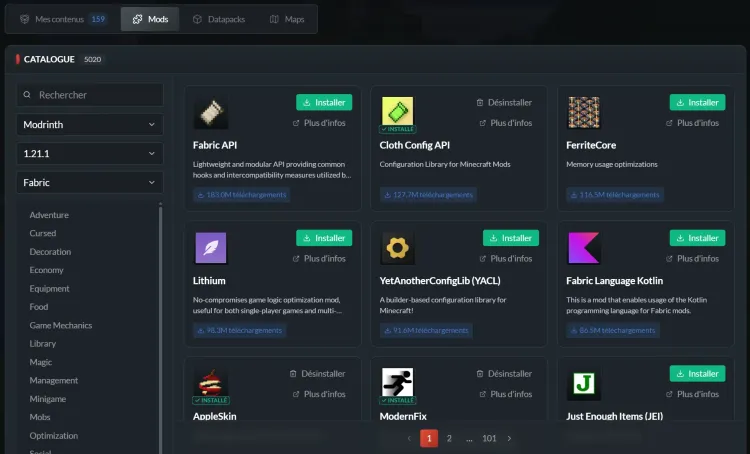This screenshot has height=454, width=750.
Task: Open Plus d'infos for Fabric Language Kotlin
Action: point(692,258)
